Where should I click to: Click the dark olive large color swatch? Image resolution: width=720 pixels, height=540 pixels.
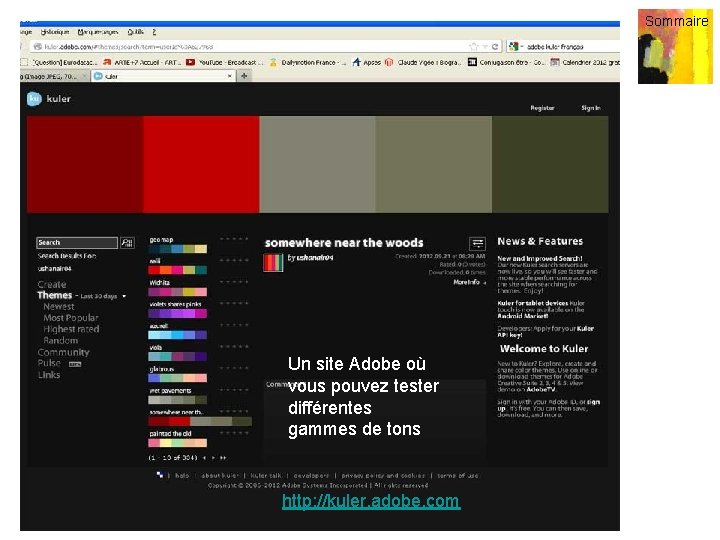click(550, 164)
